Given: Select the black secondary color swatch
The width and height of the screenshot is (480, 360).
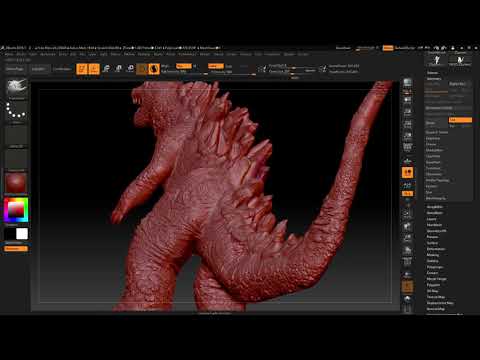Looking at the screenshot, I should point(10,234).
